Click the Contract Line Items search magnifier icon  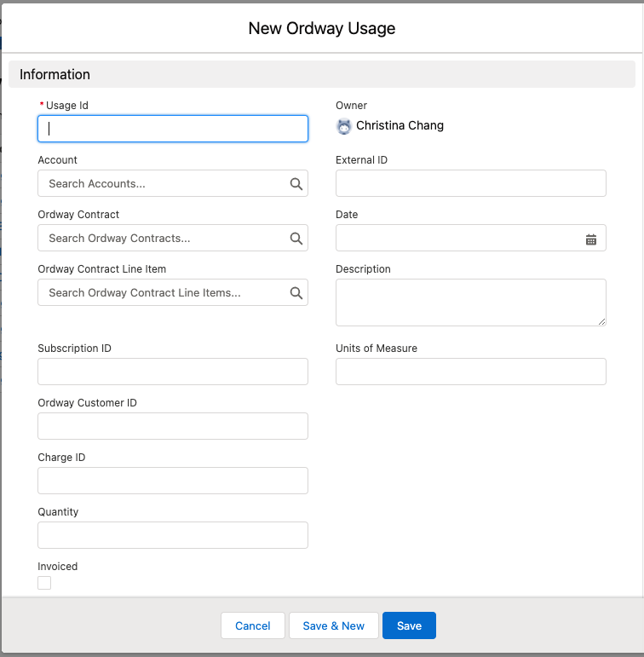(296, 292)
